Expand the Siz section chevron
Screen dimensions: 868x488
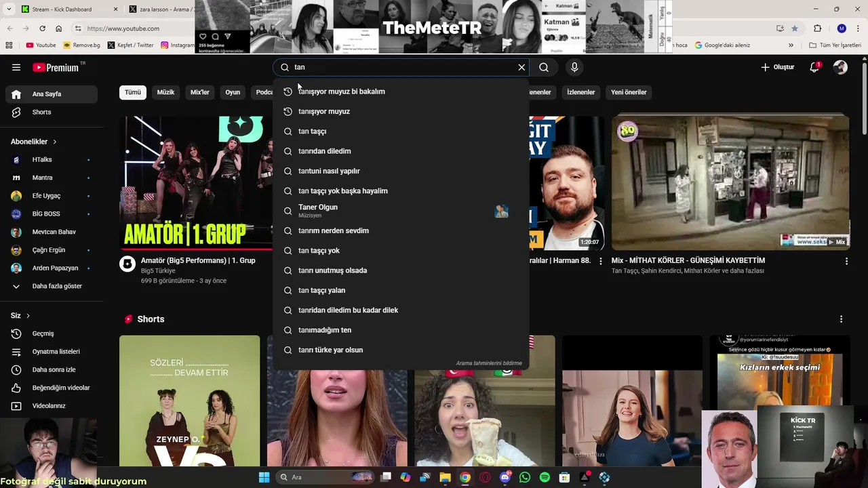coord(28,316)
